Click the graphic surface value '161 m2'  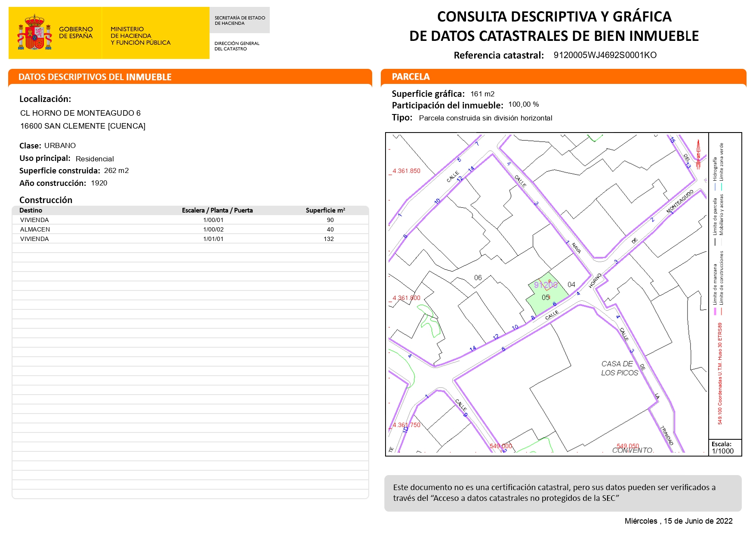tap(482, 94)
